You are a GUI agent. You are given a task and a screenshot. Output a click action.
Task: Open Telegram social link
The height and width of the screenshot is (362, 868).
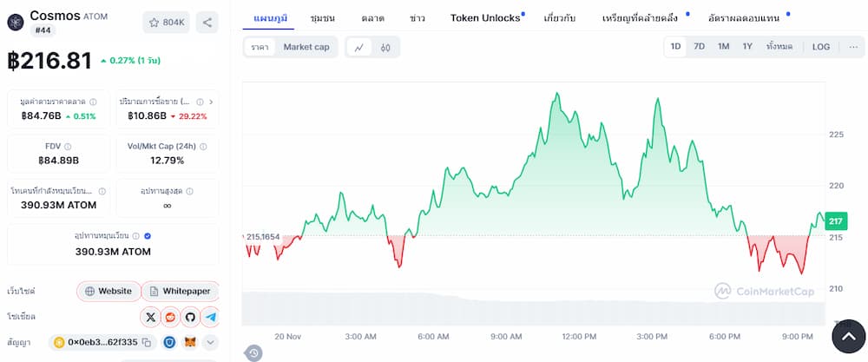(x=210, y=317)
